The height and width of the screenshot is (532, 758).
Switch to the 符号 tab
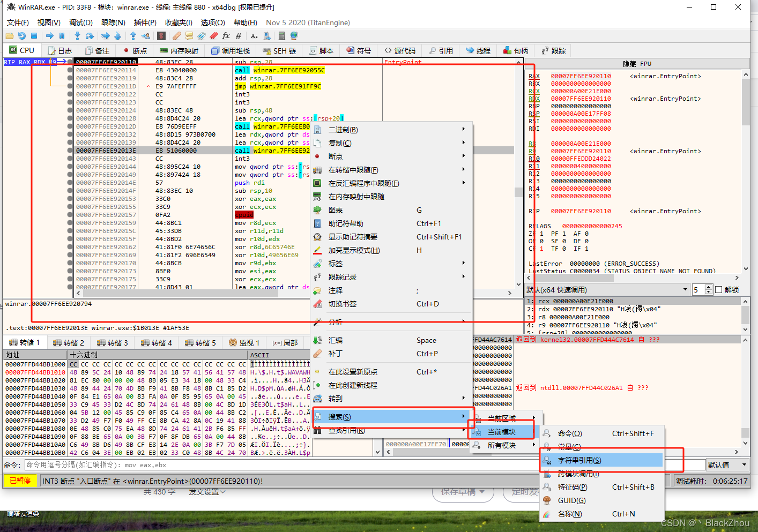point(359,51)
